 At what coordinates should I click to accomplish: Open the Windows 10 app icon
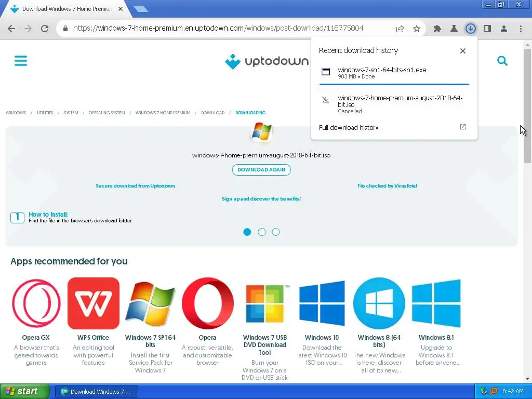pyautogui.click(x=322, y=303)
